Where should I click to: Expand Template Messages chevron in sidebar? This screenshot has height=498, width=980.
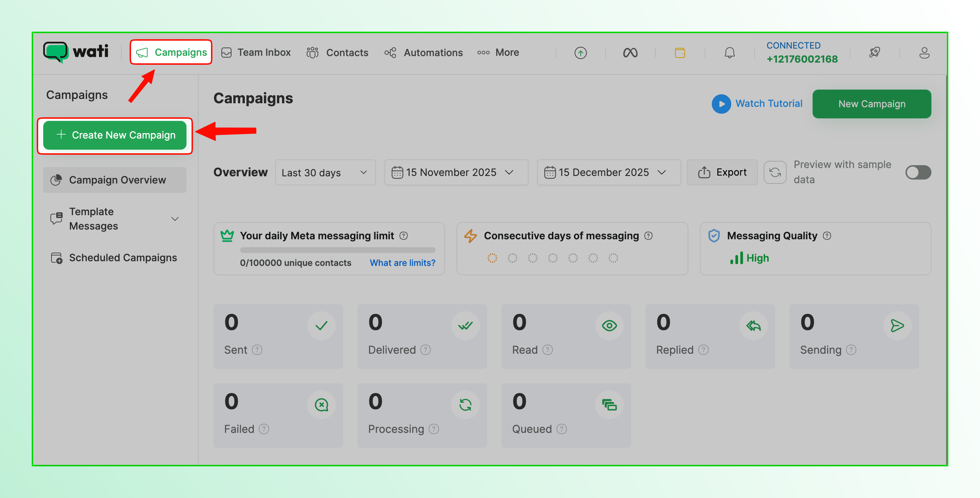click(x=175, y=219)
